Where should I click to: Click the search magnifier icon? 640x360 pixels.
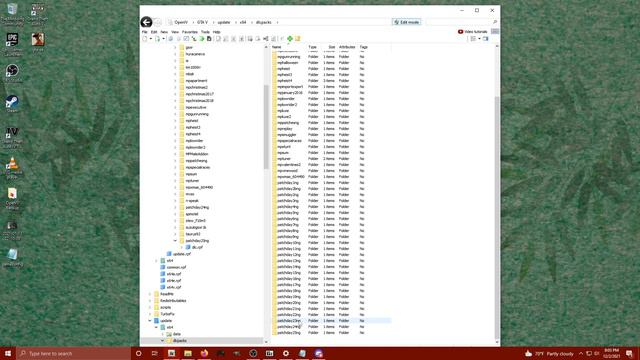click(x=495, y=22)
